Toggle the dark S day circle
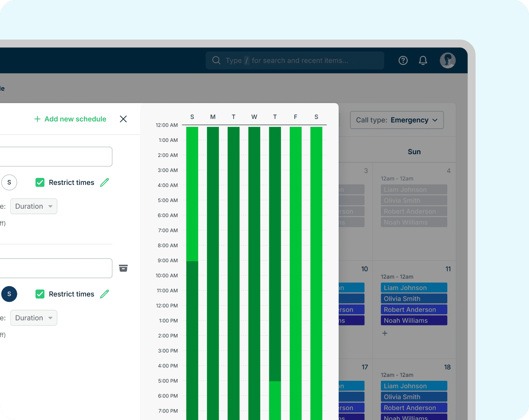The width and height of the screenshot is (529, 420). point(9,294)
